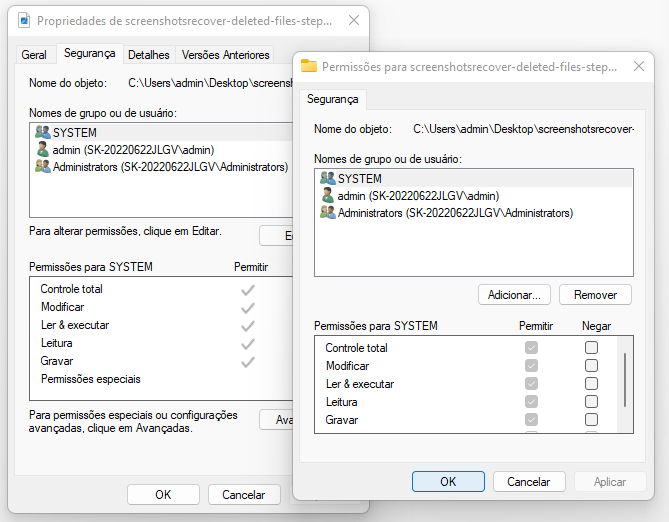The height and width of the screenshot is (522, 669).
Task: Click the admin user icon in Permissões dialog
Action: (x=327, y=196)
